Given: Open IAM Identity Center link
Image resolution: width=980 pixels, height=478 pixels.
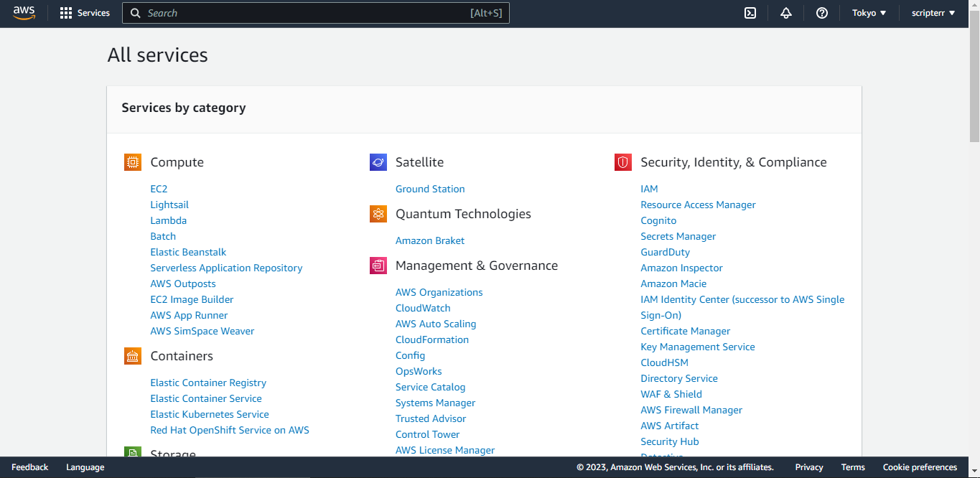Looking at the screenshot, I should (x=742, y=307).
